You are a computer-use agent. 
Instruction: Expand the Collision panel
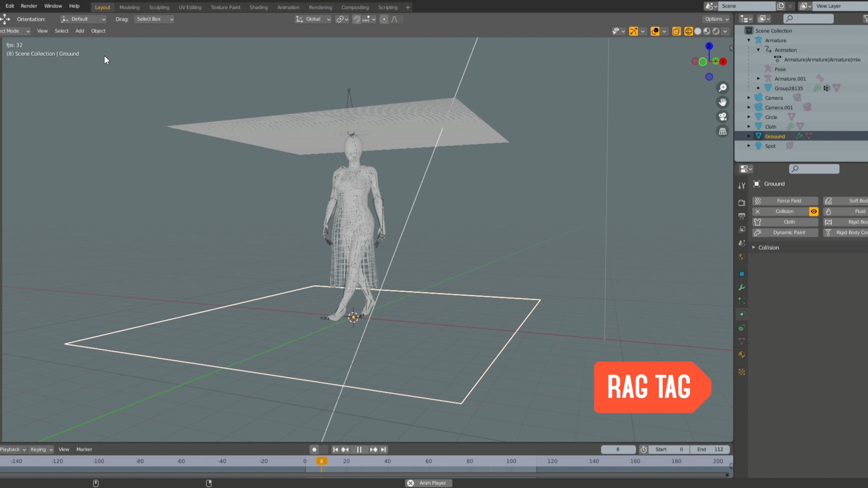pos(768,248)
